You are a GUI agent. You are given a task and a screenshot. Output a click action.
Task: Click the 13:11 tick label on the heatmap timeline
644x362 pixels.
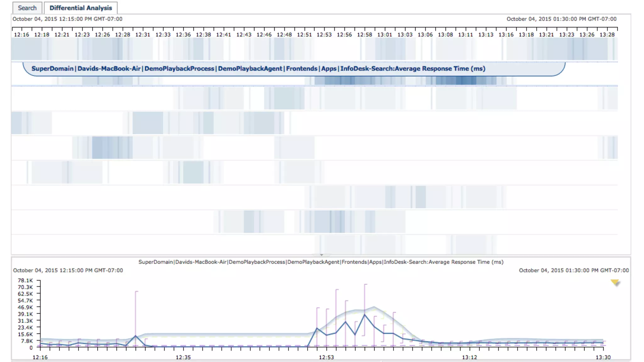coord(465,35)
